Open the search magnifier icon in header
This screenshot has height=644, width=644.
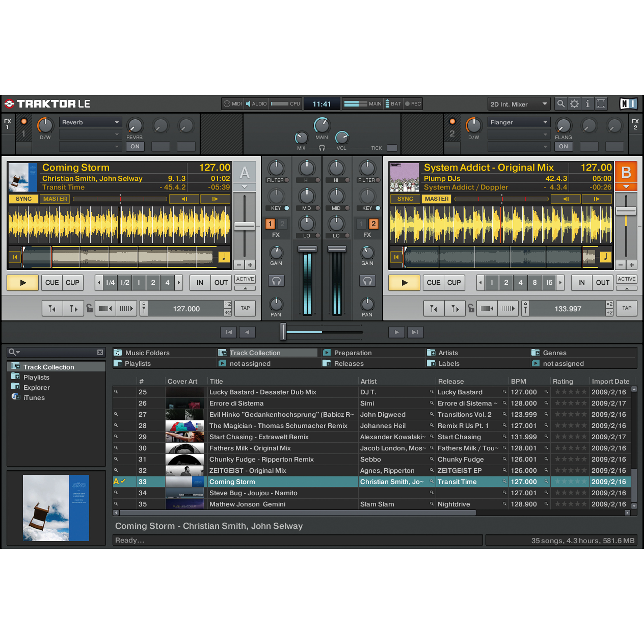point(561,104)
